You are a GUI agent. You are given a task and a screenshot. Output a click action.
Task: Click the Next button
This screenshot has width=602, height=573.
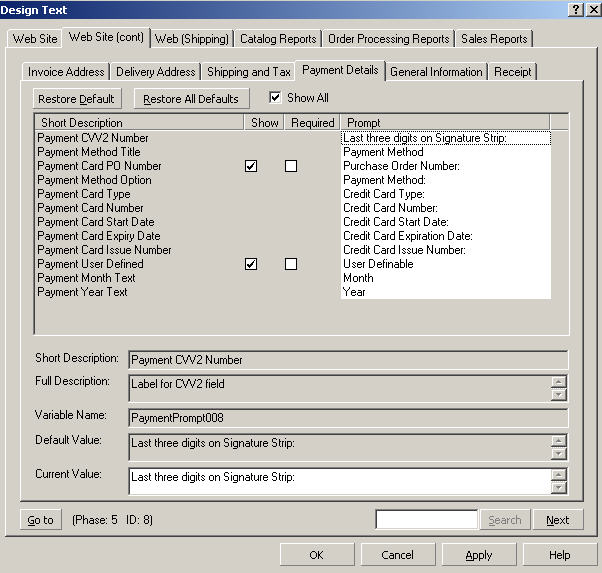(x=557, y=520)
